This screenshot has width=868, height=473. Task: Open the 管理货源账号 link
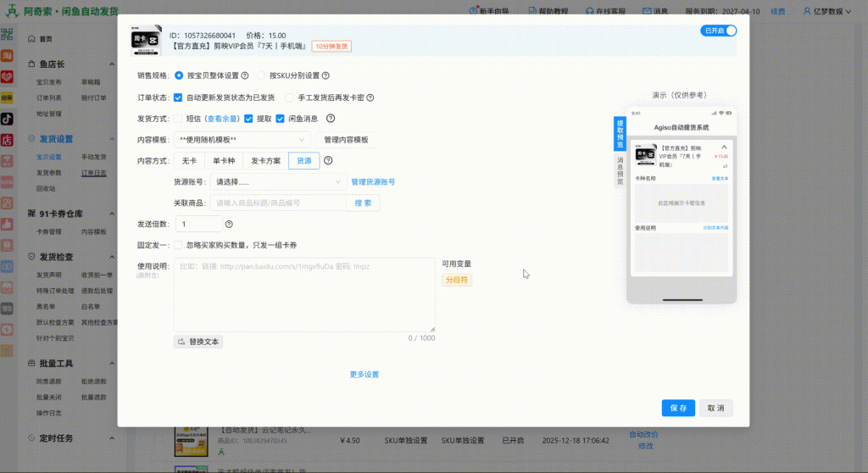tap(373, 181)
